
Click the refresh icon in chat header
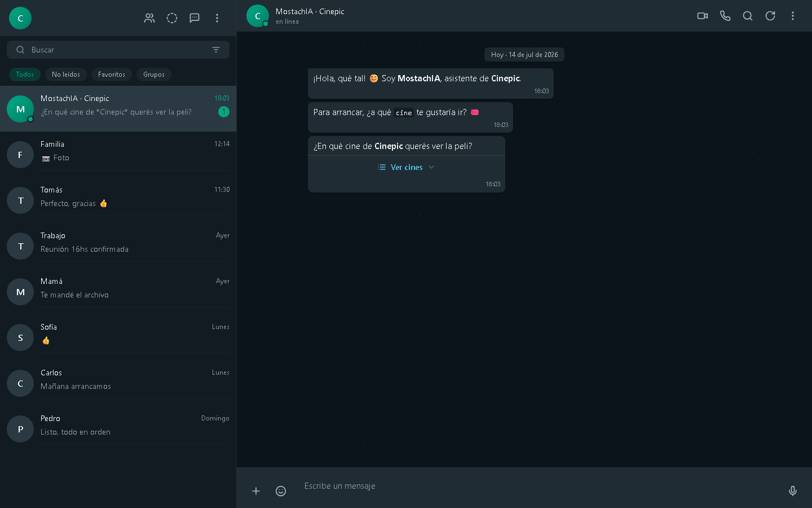770,16
